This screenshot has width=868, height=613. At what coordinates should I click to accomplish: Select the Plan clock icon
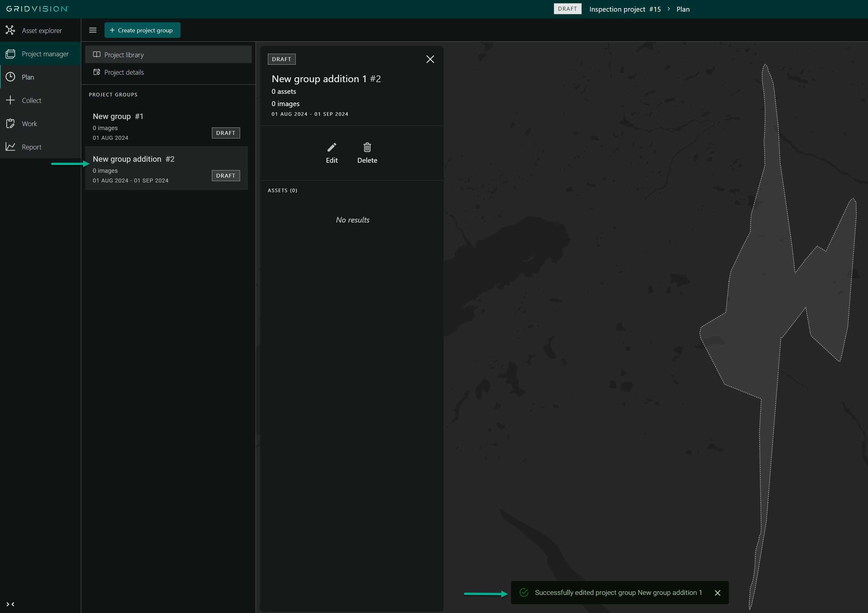coord(11,77)
